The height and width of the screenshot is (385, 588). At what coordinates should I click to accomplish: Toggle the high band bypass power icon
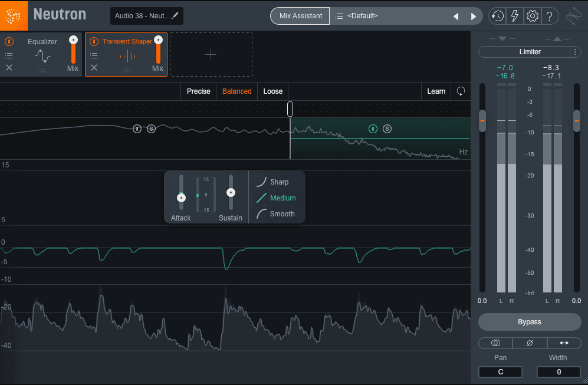click(373, 129)
